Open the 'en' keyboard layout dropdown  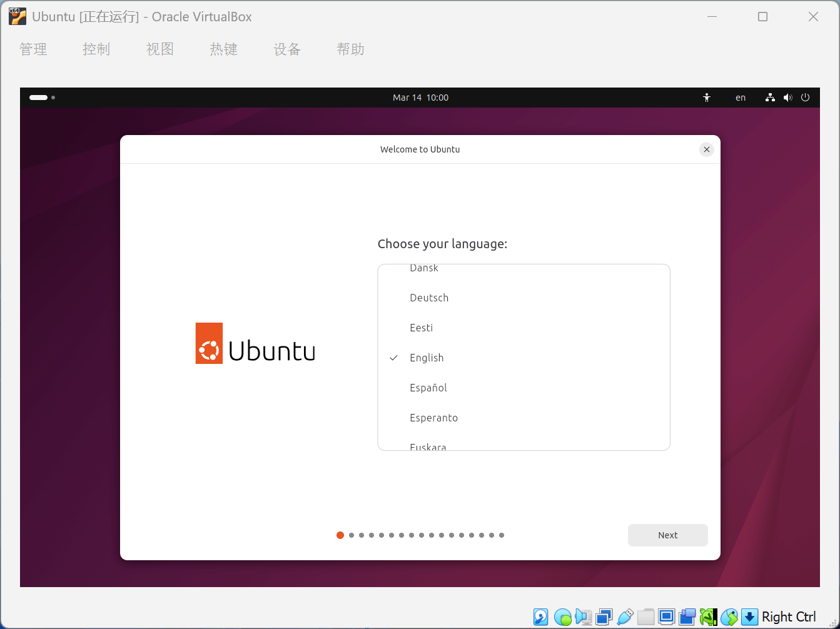pos(741,98)
